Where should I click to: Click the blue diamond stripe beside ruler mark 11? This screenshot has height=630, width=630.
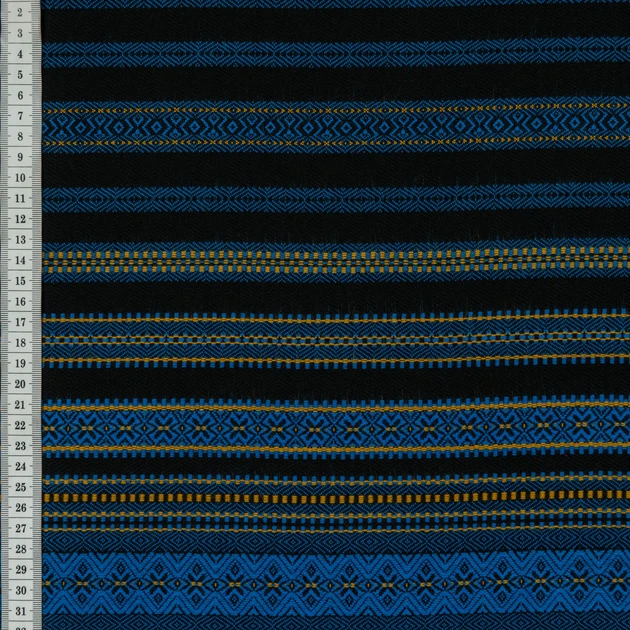pos(336,198)
